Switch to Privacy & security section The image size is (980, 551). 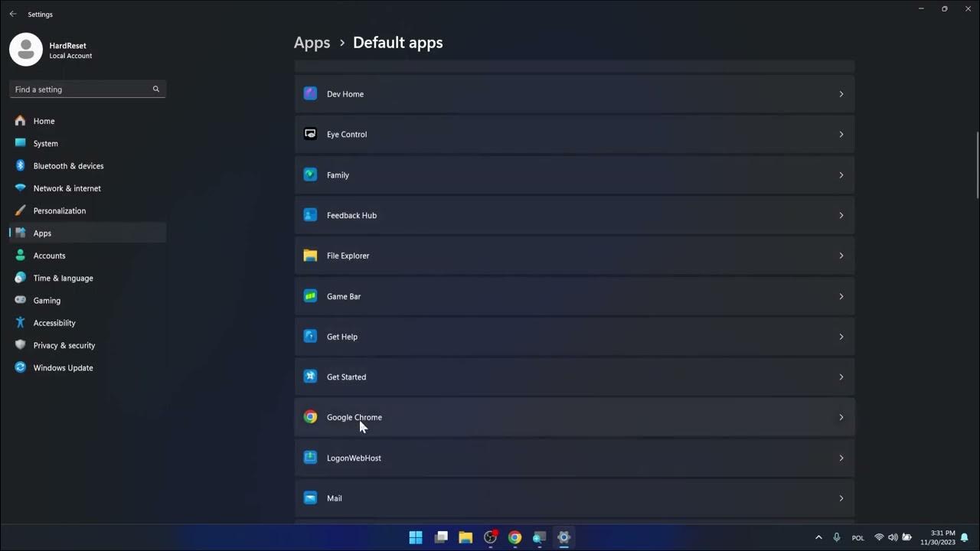[64, 345]
